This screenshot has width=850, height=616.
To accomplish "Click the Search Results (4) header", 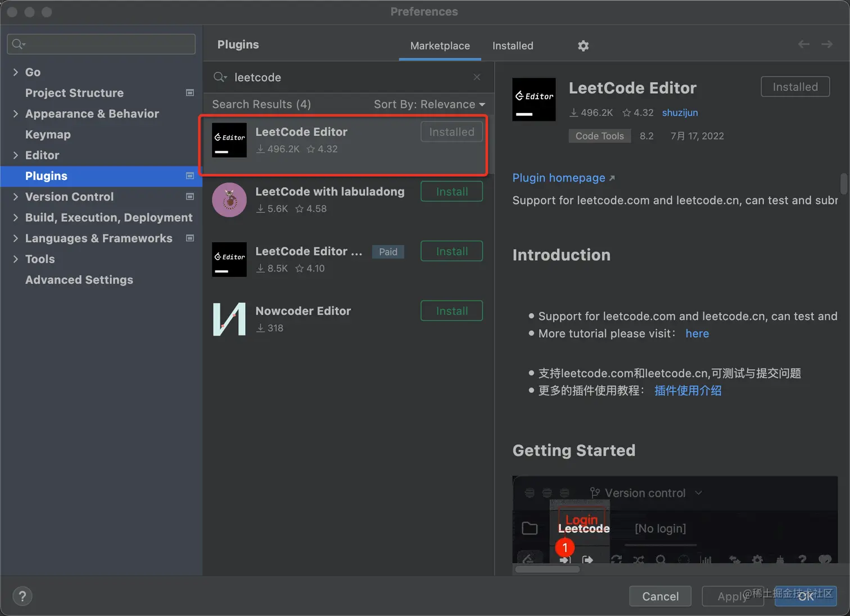I will click(x=261, y=104).
